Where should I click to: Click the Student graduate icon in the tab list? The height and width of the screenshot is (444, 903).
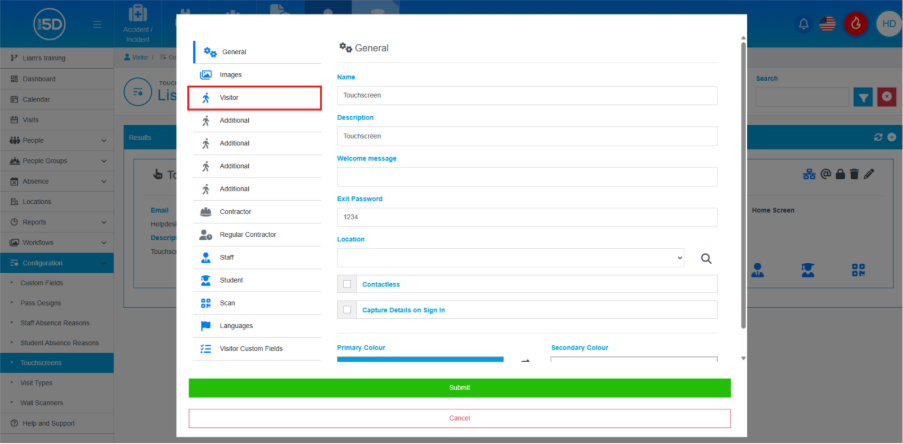coord(206,280)
